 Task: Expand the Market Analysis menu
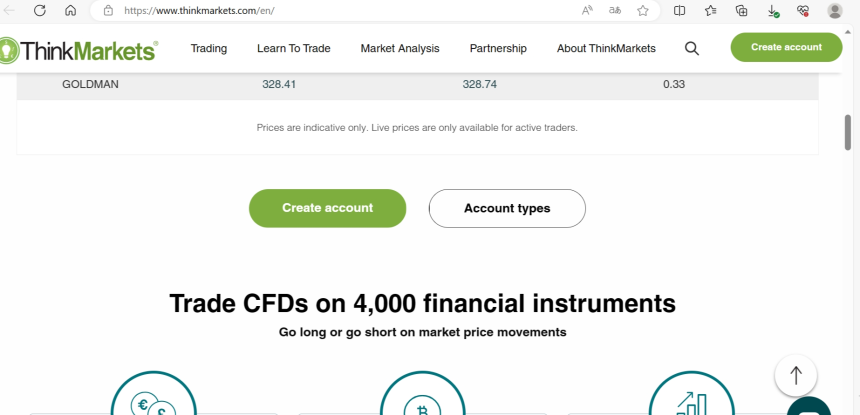point(399,48)
